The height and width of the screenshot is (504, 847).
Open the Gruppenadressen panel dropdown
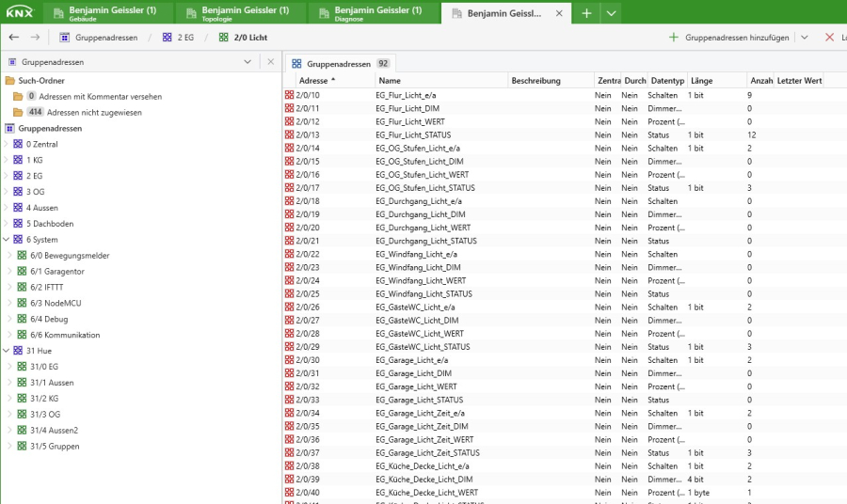tap(248, 61)
